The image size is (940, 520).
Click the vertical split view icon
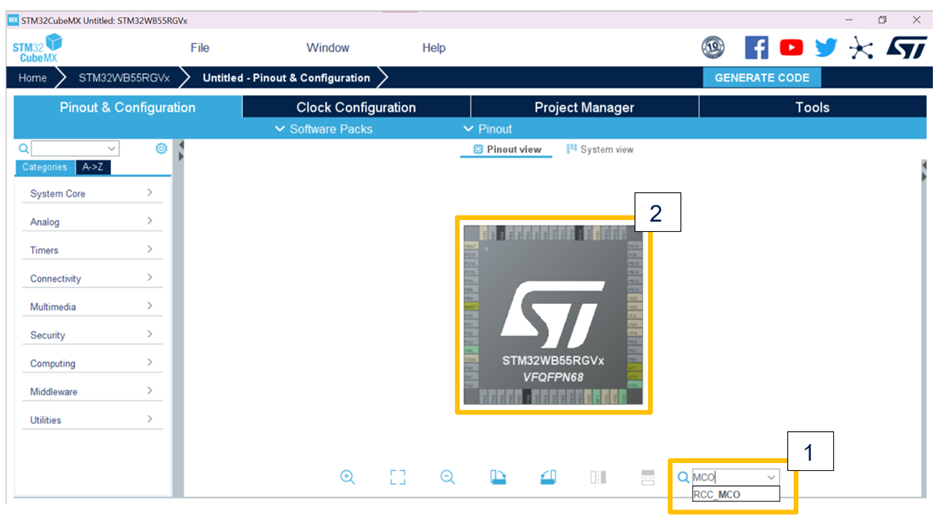[598, 477]
